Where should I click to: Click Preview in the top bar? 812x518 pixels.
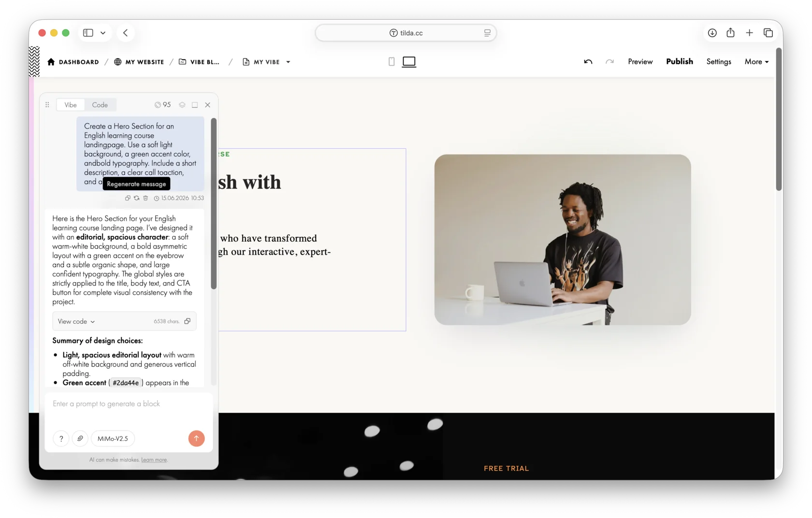click(x=640, y=62)
